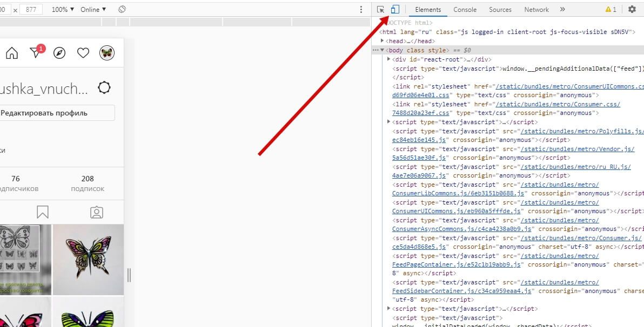Open direct messages with badge 1
Image resolution: width=644 pixels, height=327 pixels.
coord(37,52)
